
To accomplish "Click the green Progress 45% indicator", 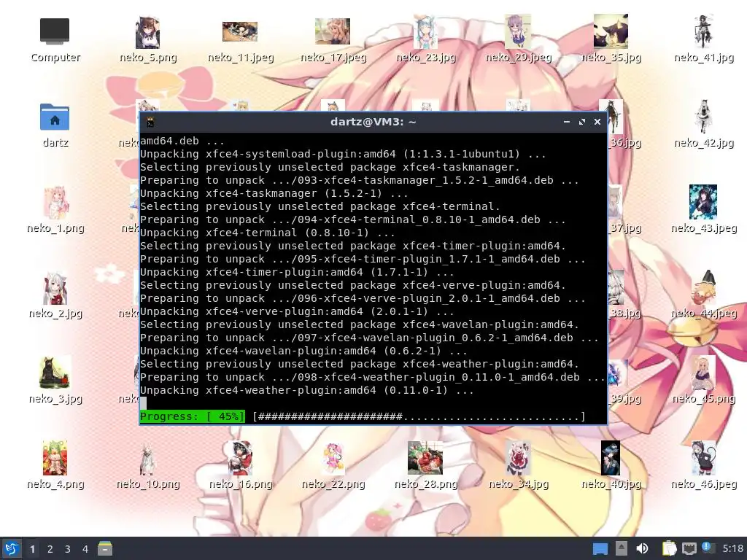I will coord(193,416).
